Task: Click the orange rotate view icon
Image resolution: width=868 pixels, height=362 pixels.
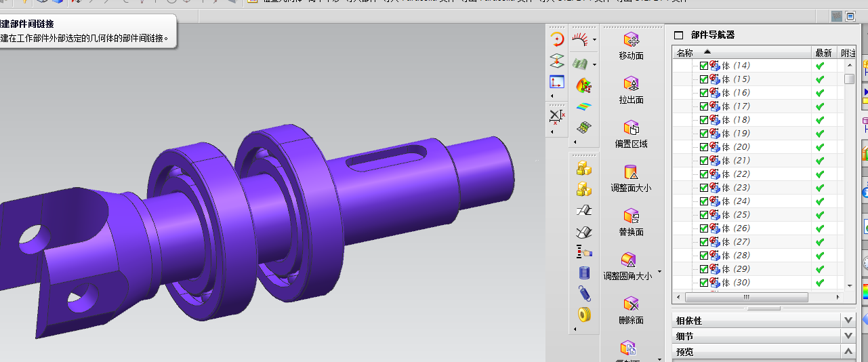Action: [556, 39]
